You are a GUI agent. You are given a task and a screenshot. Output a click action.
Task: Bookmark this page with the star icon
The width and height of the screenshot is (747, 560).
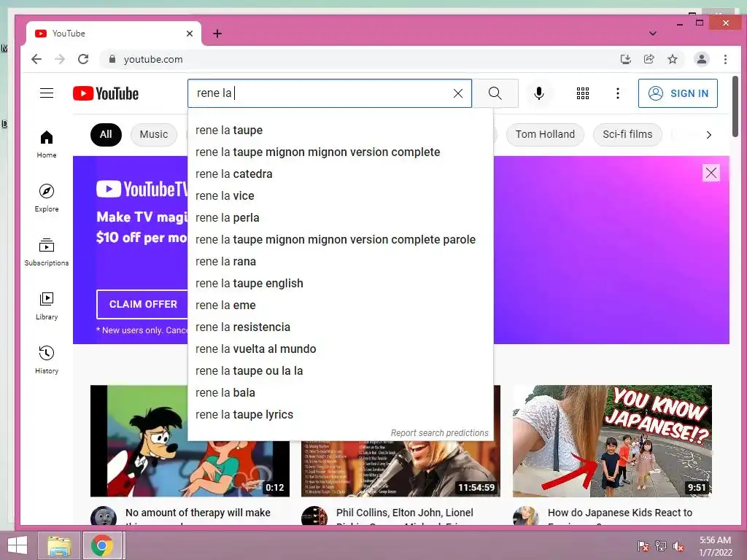point(672,59)
